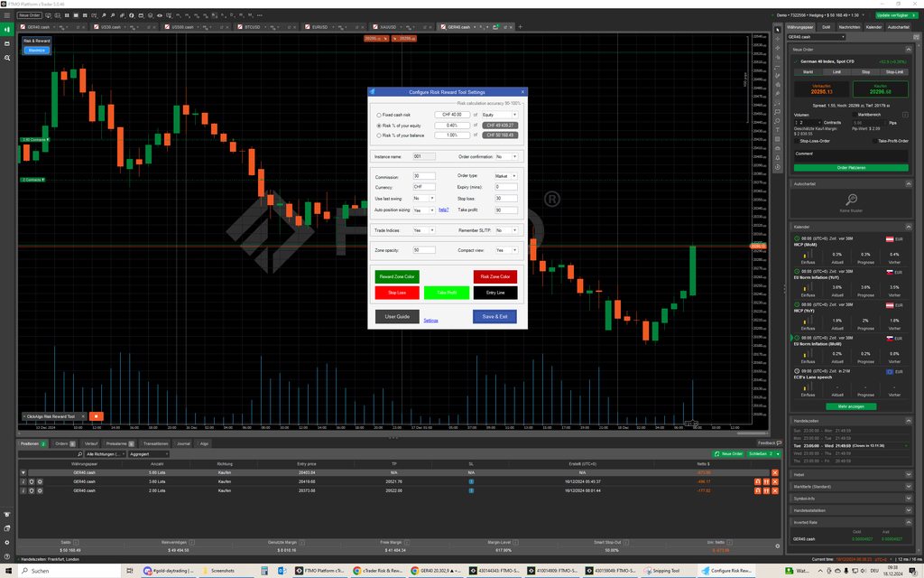The height and width of the screenshot is (578, 924).
Task: Click the Zone opacity input field
Action: (x=424, y=251)
